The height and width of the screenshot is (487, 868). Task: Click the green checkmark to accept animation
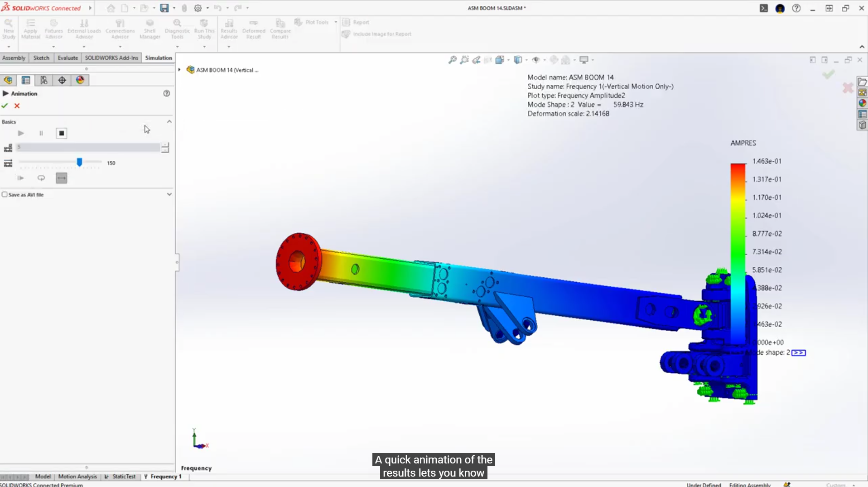(x=5, y=106)
